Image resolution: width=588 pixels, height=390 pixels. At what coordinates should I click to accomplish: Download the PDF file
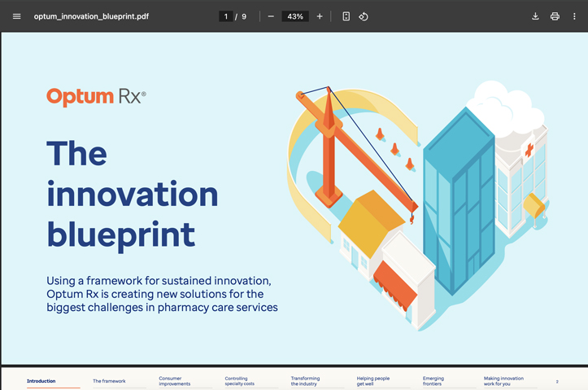pyautogui.click(x=535, y=16)
